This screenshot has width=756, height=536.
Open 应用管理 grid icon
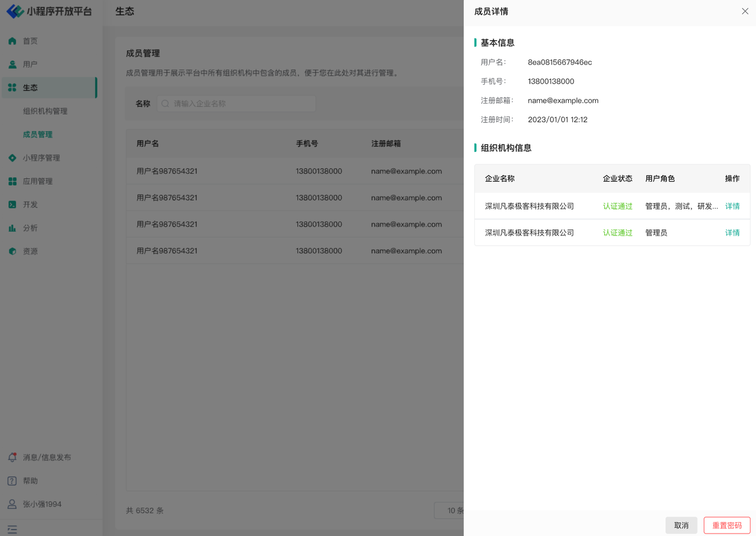point(12,181)
